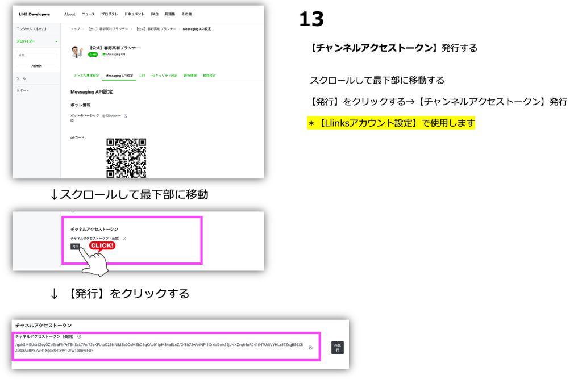582x392 pixels.
Task: Click the 再発行 reissue button
Action: coord(338,348)
